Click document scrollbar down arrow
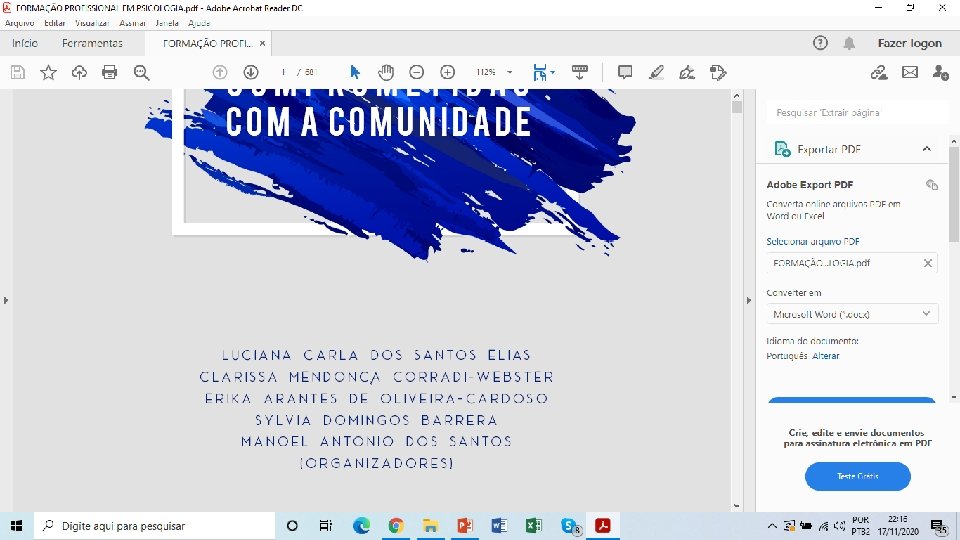This screenshot has width=960, height=540. 737,506
